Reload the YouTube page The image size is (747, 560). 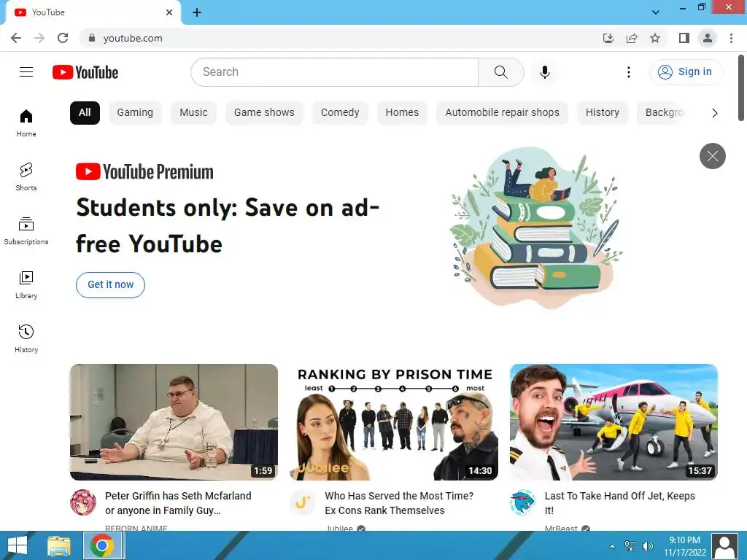[63, 38]
